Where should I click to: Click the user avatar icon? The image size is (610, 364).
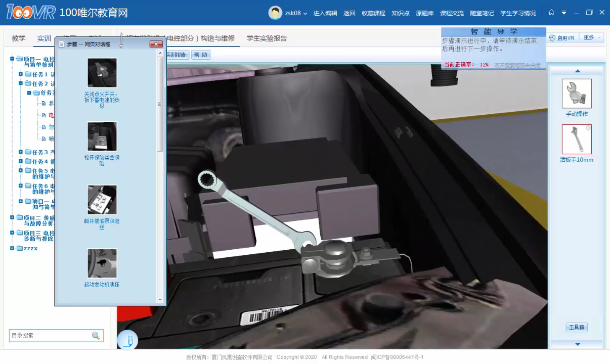(x=275, y=13)
